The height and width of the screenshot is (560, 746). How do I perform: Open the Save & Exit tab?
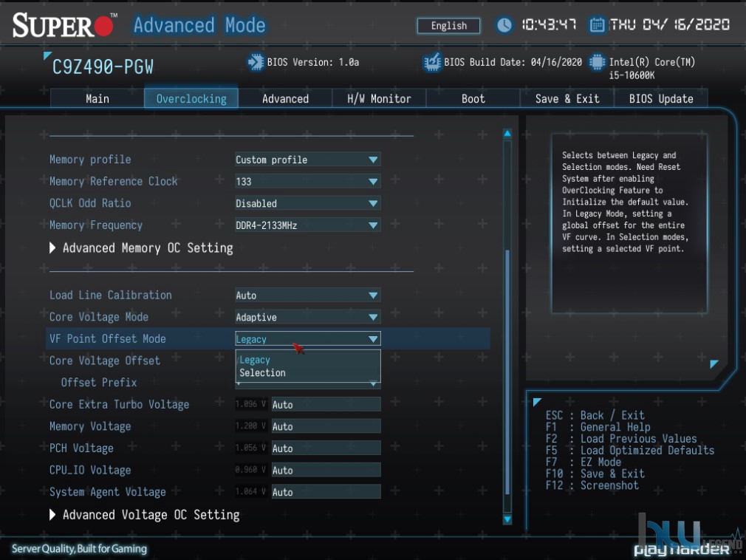[x=567, y=98]
